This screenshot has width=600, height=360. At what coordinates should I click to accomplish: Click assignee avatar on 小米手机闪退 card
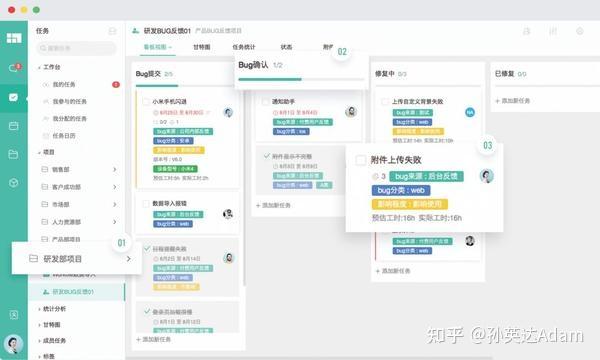pyautogui.click(x=228, y=112)
